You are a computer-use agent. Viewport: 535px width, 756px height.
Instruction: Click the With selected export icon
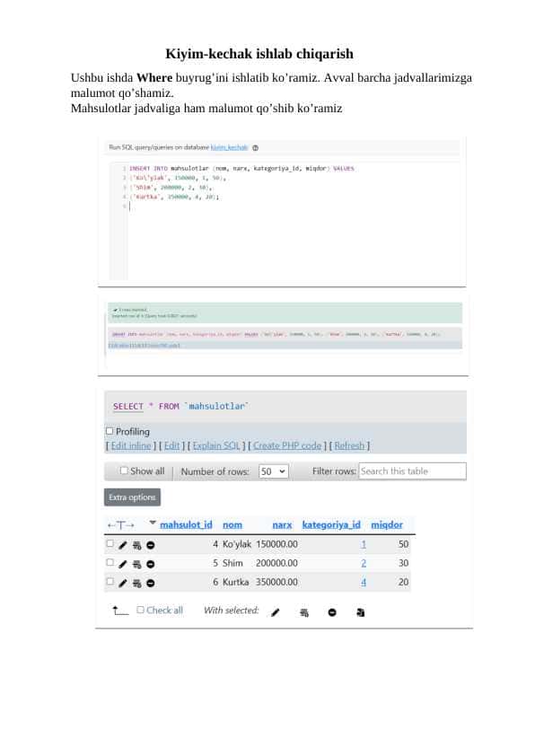point(360,612)
